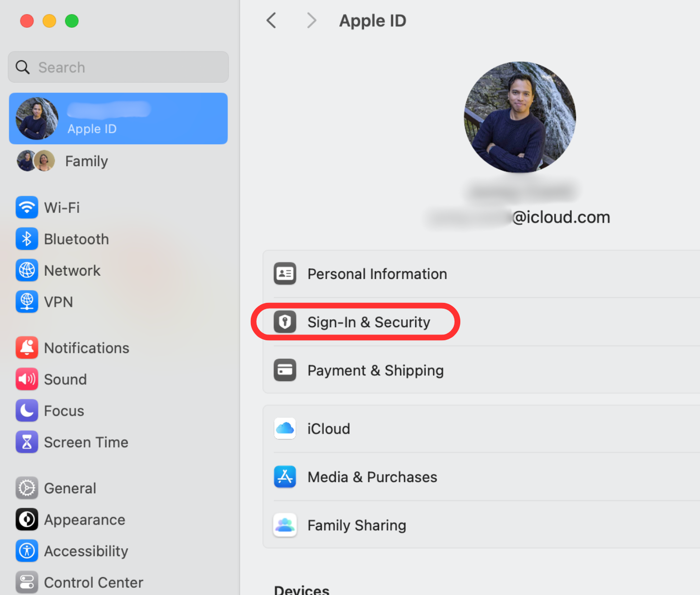Click the large profile photo
Viewport: 700px width, 595px height.
pos(520,117)
